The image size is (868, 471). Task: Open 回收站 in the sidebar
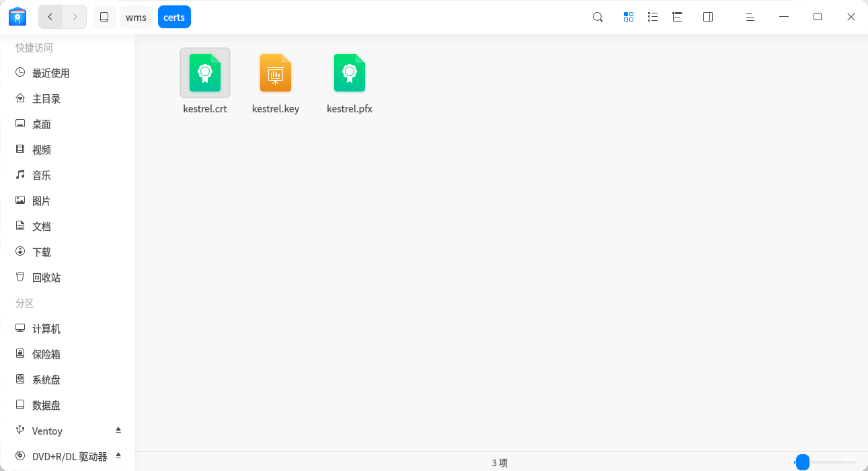click(67, 277)
